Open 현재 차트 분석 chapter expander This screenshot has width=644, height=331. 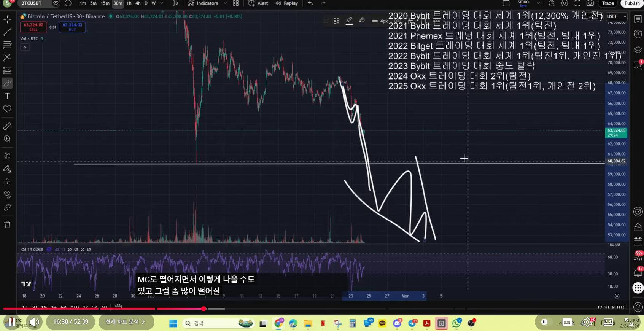(x=126, y=322)
